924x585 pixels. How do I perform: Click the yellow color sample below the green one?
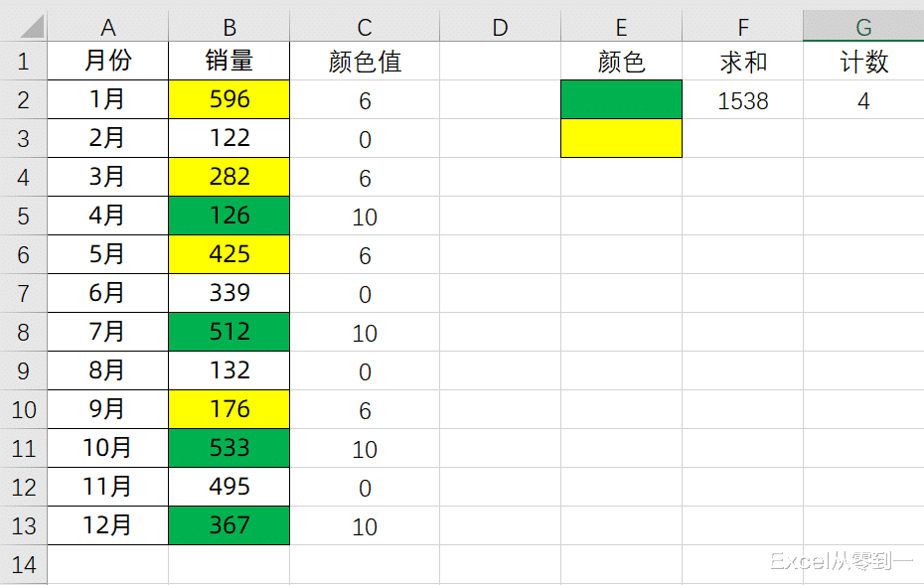point(620,139)
